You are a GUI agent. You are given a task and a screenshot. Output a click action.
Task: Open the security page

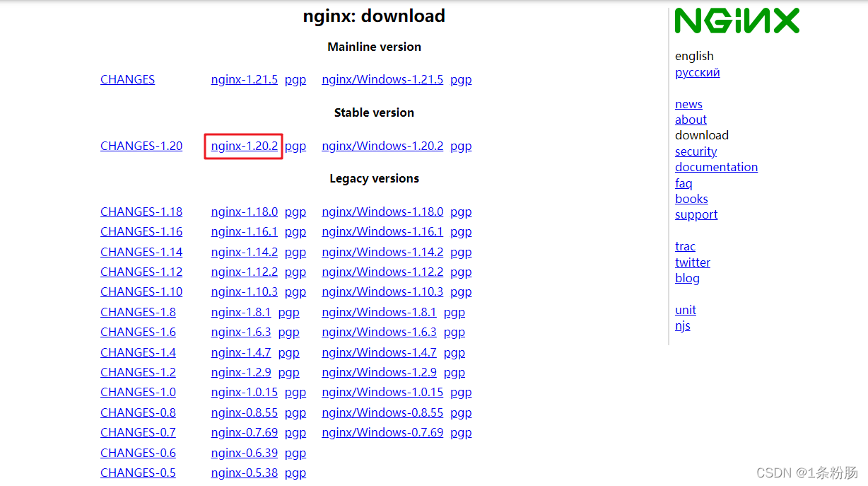[x=696, y=152]
